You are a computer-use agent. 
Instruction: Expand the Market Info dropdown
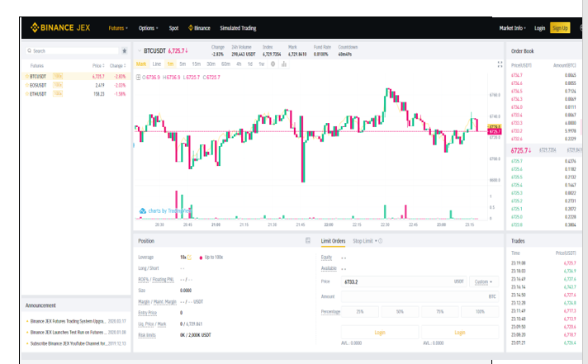coord(512,28)
